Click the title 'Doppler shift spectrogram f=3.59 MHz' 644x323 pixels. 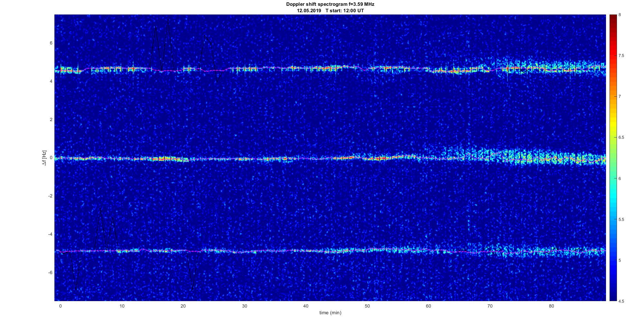(x=330, y=5)
